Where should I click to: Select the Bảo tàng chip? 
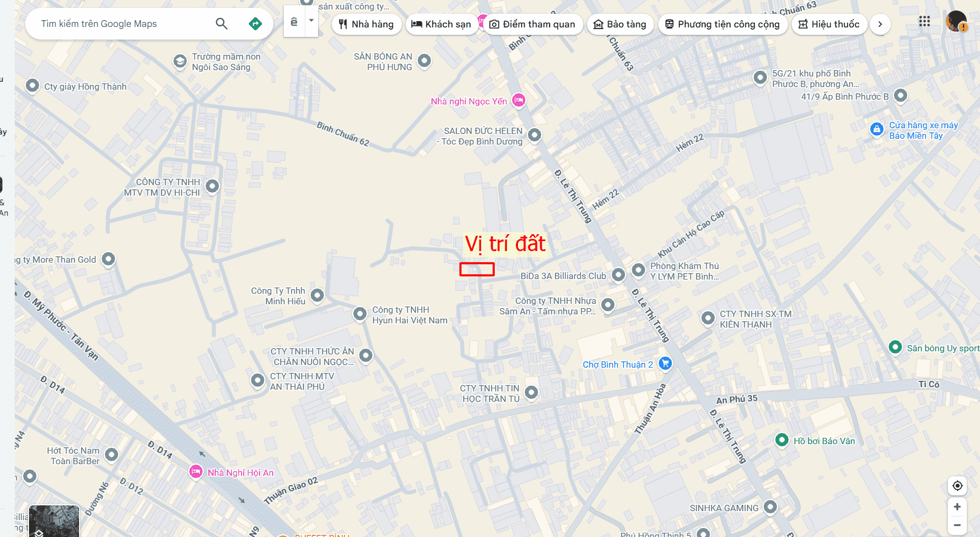click(620, 24)
